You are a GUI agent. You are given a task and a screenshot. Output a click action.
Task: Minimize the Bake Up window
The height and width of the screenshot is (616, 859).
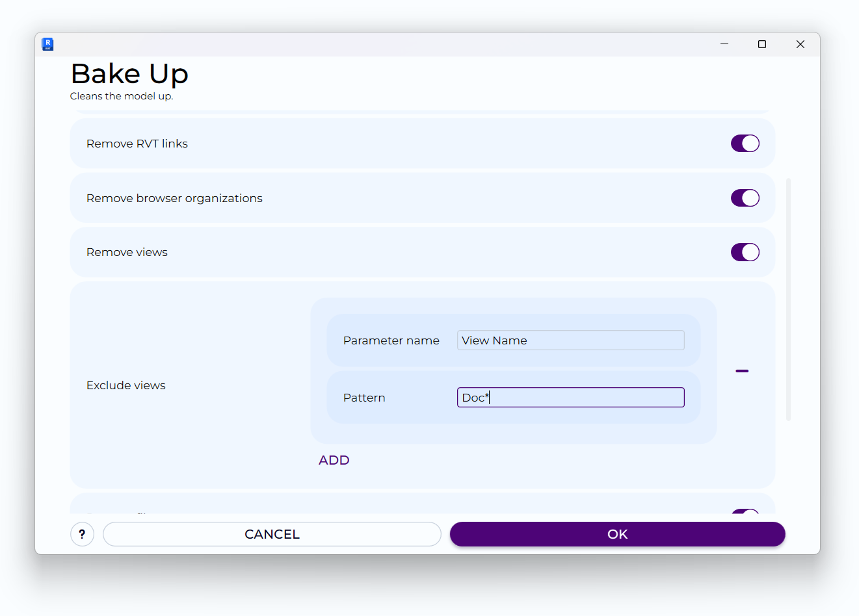tap(724, 44)
